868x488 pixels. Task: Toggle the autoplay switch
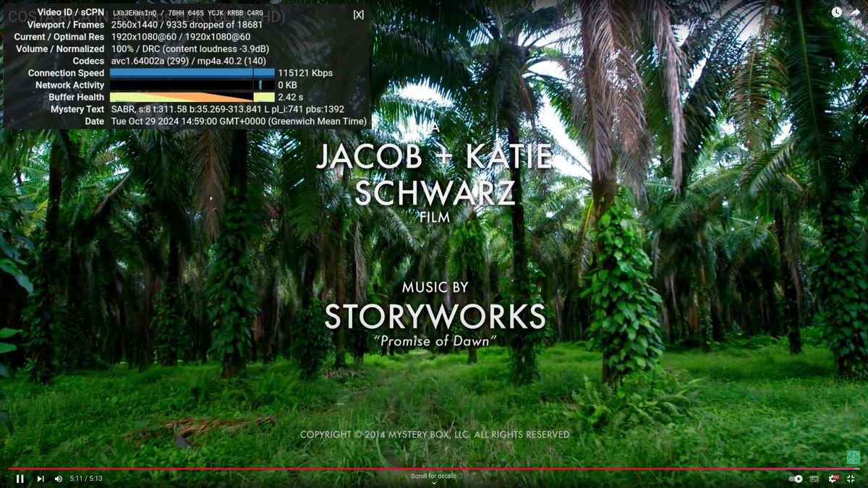pos(795,479)
